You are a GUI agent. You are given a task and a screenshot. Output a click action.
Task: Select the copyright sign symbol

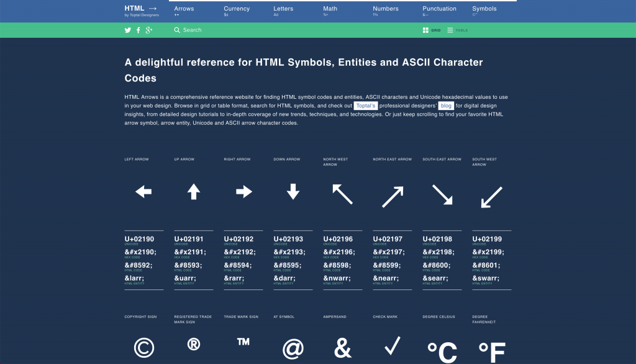coord(144,348)
